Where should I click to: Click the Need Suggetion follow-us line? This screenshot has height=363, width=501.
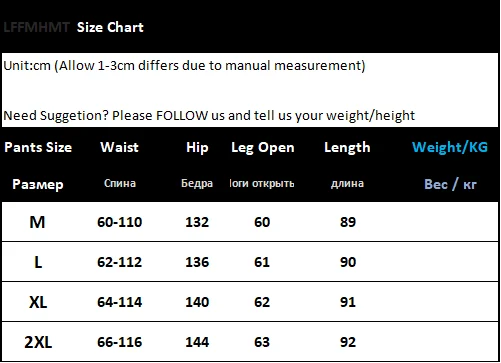[209, 116]
